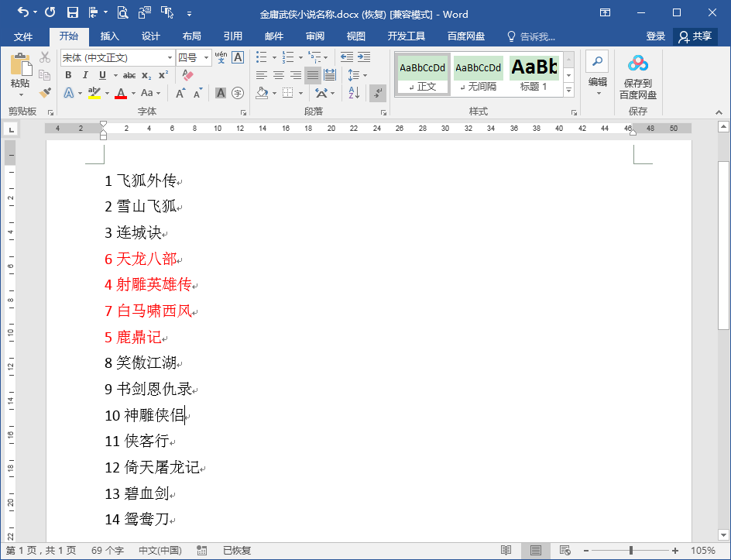Click touch/mouse mode icon
This screenshot has width=731, height=560.
167,12
